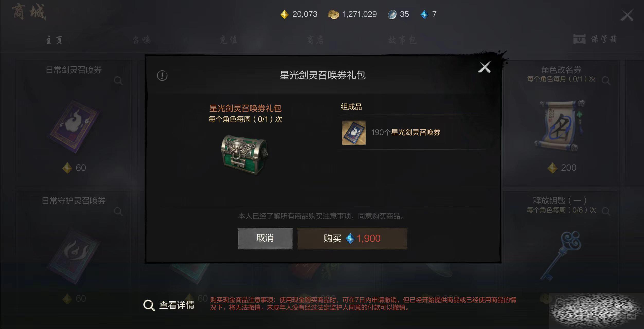This screenshot has width=644, height=329.
Task: Close the 星光剑灵召唤券礼包 dialog
Action: point(484,67)
